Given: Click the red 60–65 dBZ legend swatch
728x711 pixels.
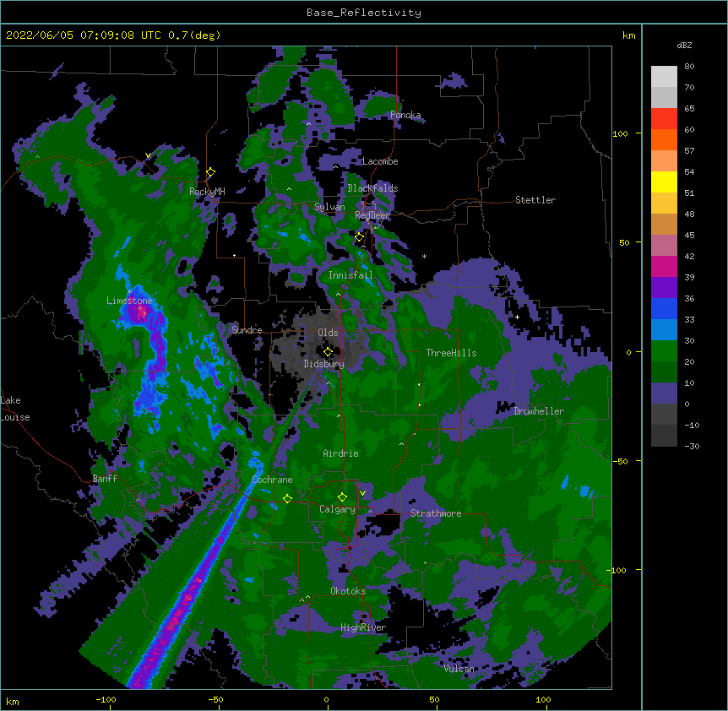Looking at the screenshot, I should coord(664,118).
